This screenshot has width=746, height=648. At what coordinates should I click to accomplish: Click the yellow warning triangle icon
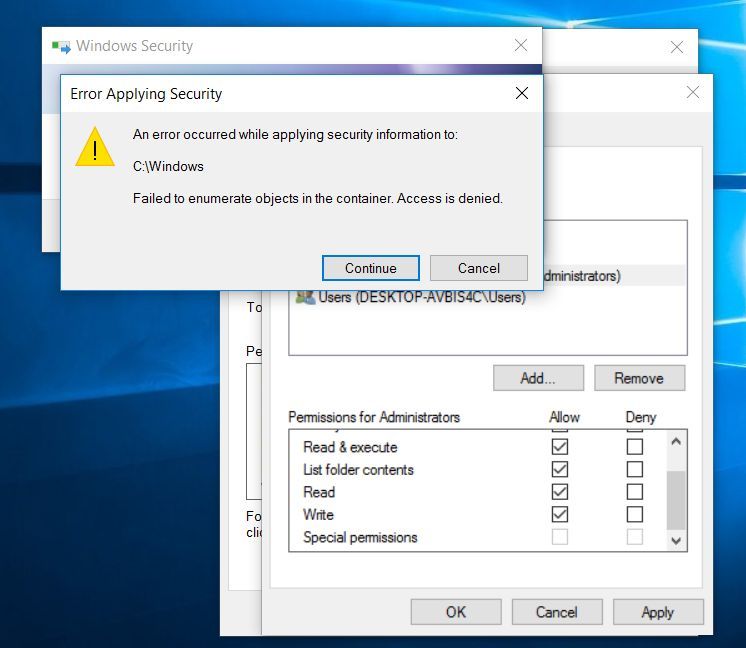[x=95, y=147]
